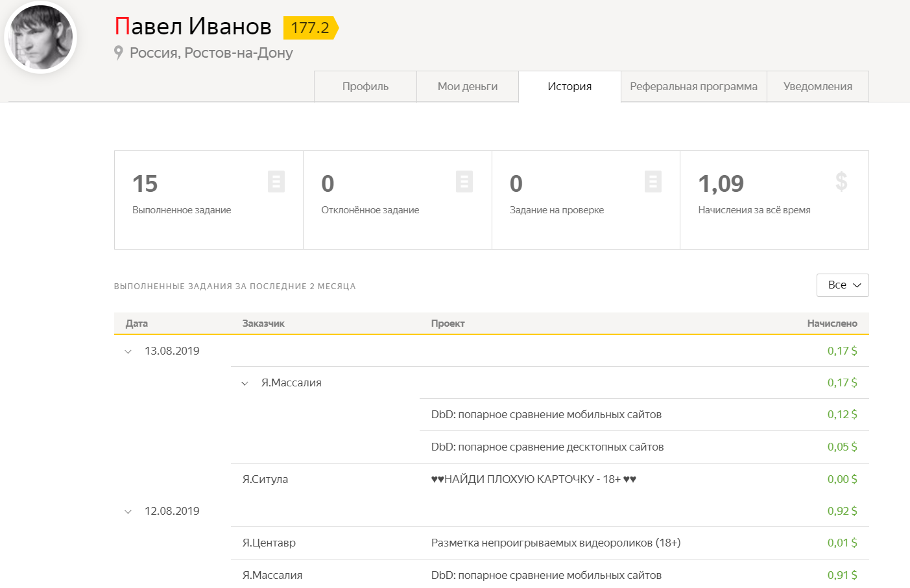
Task: Click the Заказчик column header
Action: click(263, 323)
